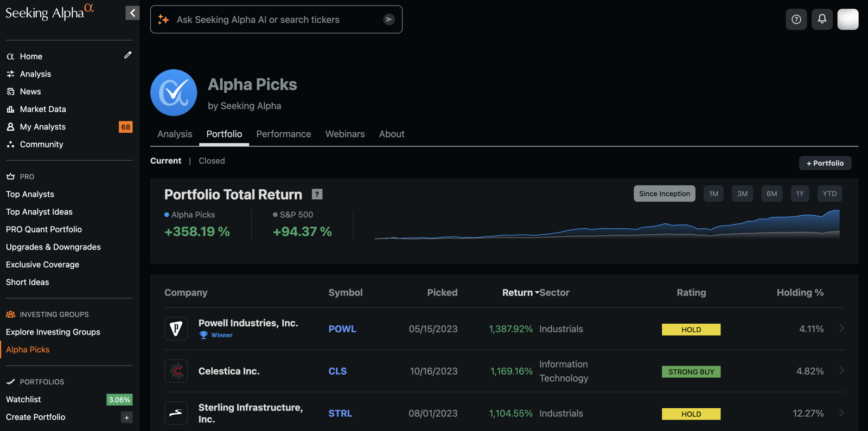Sort table by Rating column

click(x=691, y=293)
